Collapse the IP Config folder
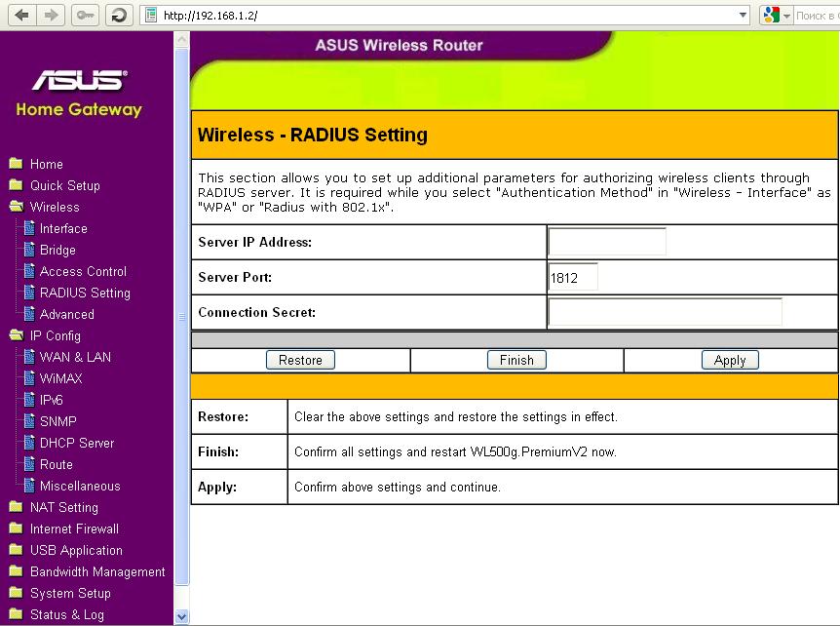This screenshot has width=840, height=626. 16,335
